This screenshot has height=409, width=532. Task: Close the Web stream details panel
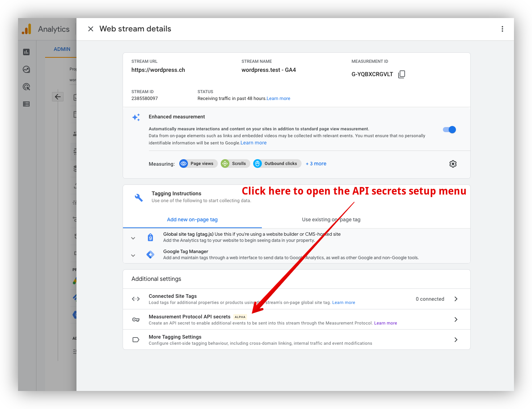pyautogui.click(x=91, y=29)
